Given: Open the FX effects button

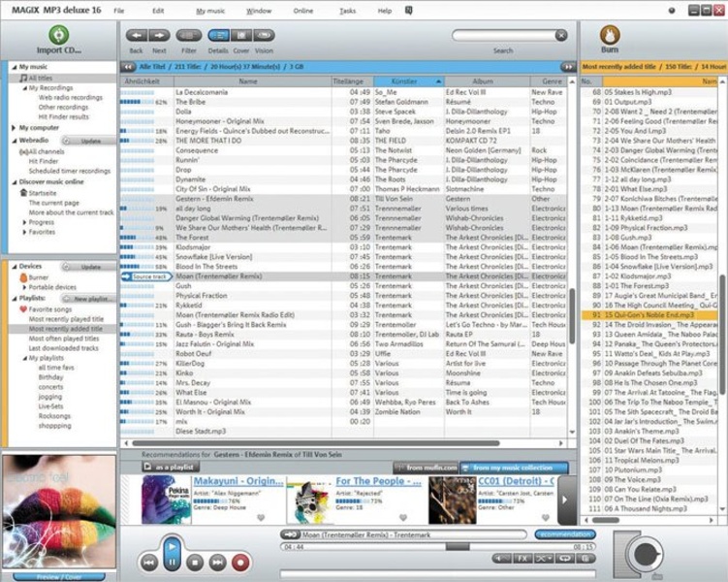Looking at the screenshot, I should point(522,559).
